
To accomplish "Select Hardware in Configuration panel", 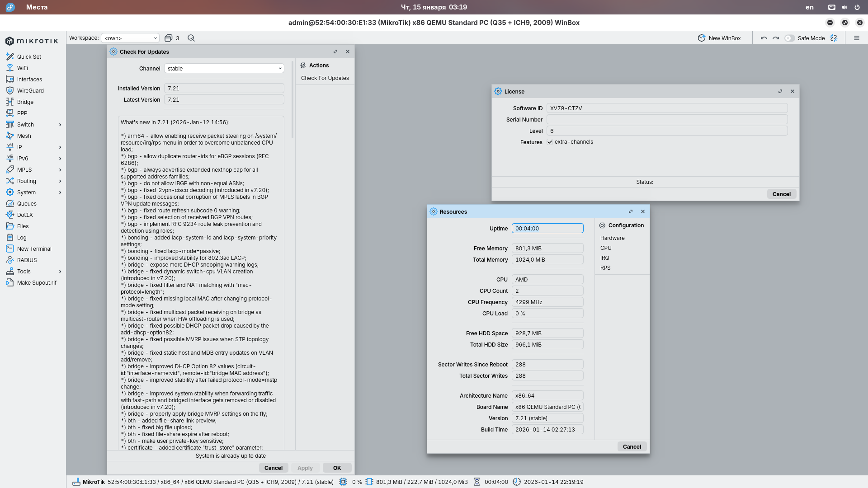I will [612, 238].
